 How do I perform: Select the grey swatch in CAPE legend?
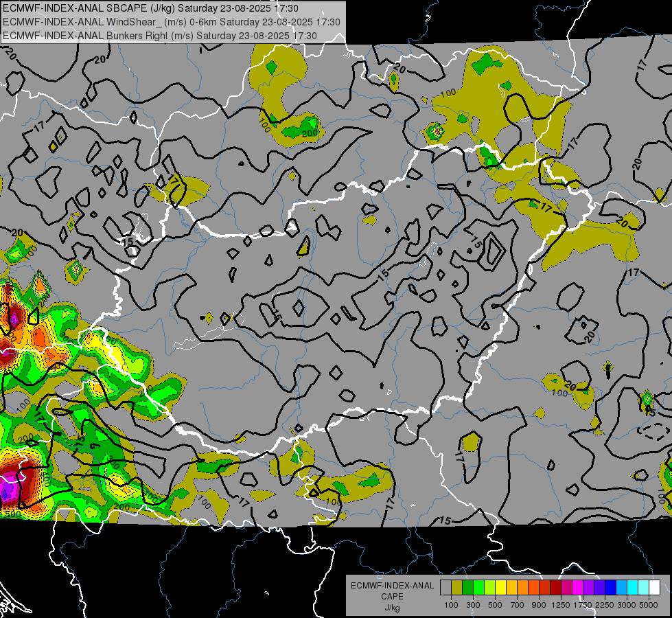445,587
